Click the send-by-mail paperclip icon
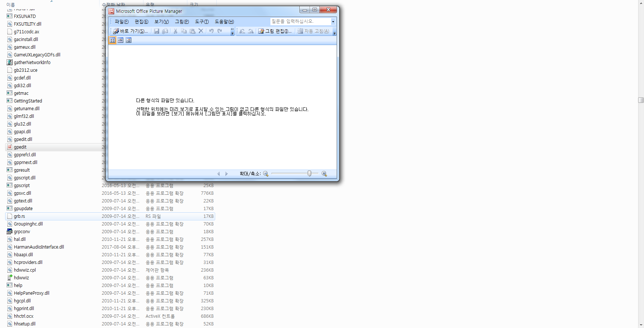Image resolution: width=644 pixels, height=328 pixels. (x=165, y=31)
